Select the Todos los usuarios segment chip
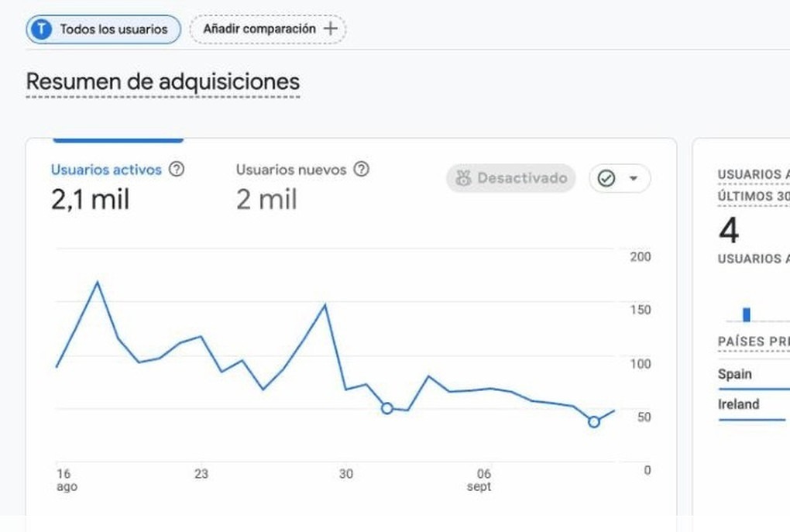 coord(103,29)
